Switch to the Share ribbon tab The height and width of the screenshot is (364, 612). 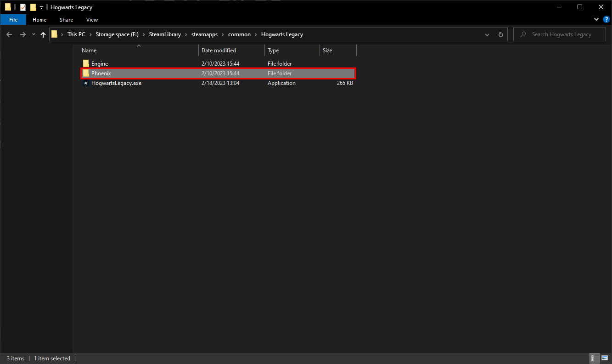click(x=66, y=20)
